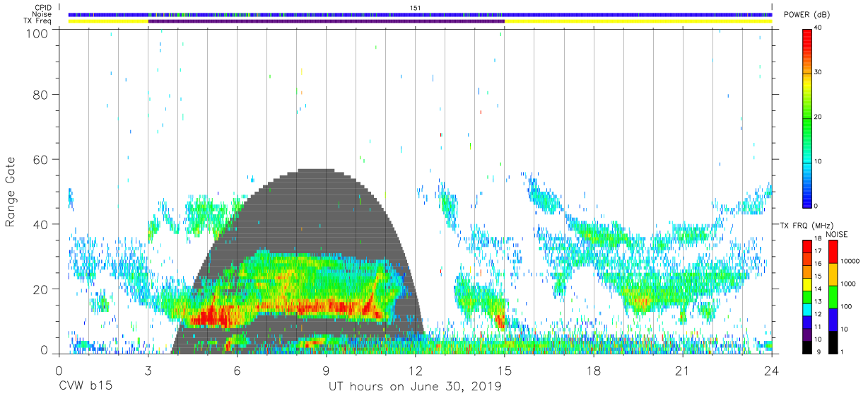Screen dimensions: 868x401
Task: Select the 18 label on the TX FRQ scale
Action: (819, 238)
